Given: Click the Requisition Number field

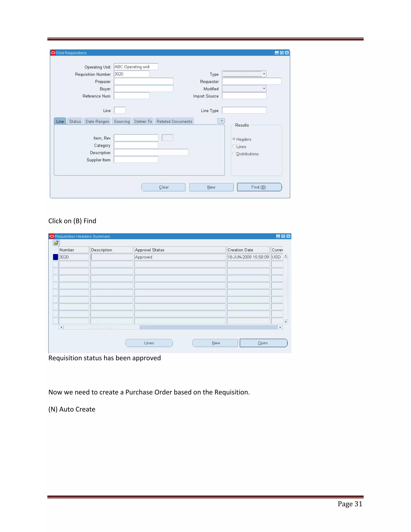Looking at the screenshot, I should click(131, 74).
